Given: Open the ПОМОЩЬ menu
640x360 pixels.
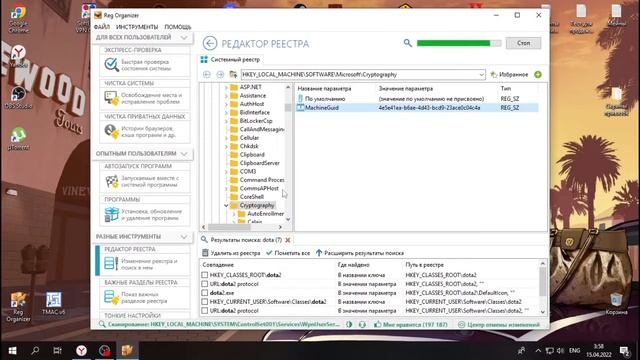Looking at the screenshot, I should [x=178, y=27].
